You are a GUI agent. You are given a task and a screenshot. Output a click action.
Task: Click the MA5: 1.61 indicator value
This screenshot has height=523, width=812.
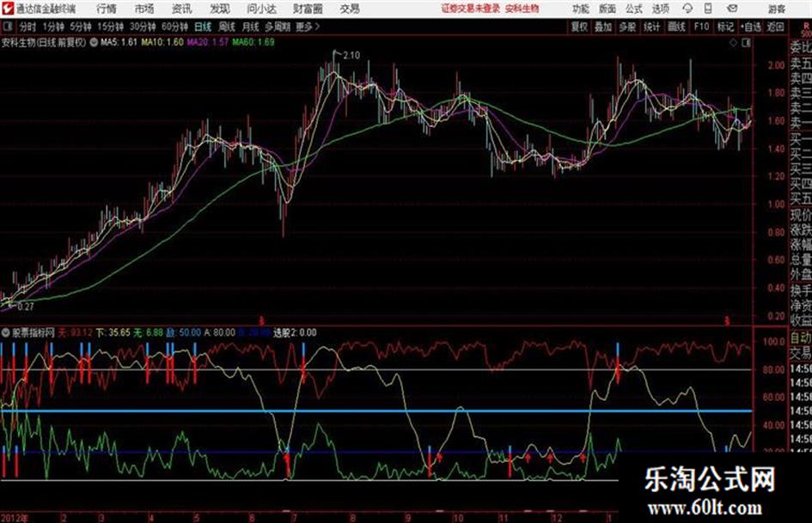(119, 42)
